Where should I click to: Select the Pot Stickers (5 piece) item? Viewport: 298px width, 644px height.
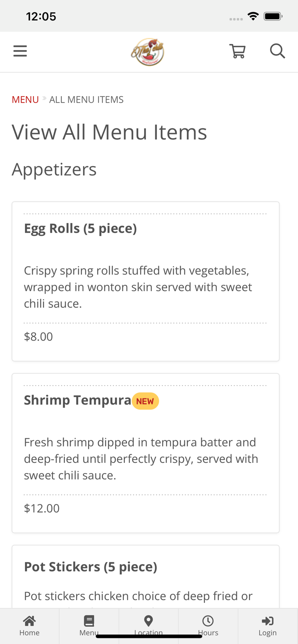91,566
